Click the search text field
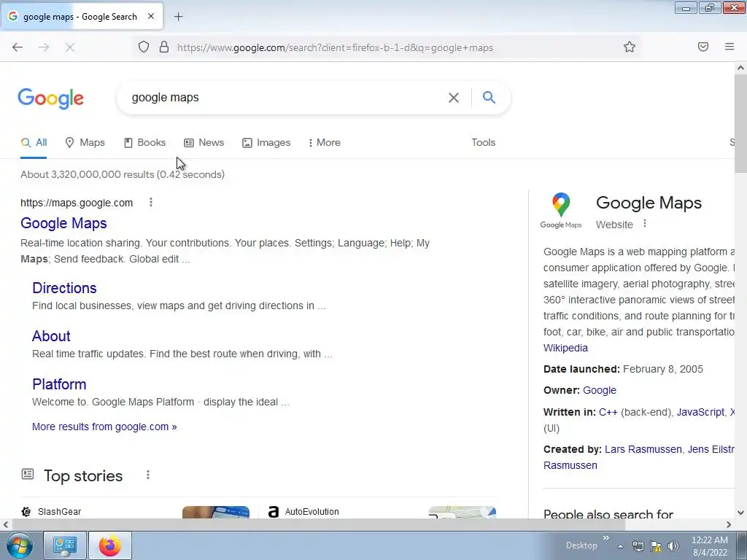This screenshot has width=747, height=560. coord(286,98)
